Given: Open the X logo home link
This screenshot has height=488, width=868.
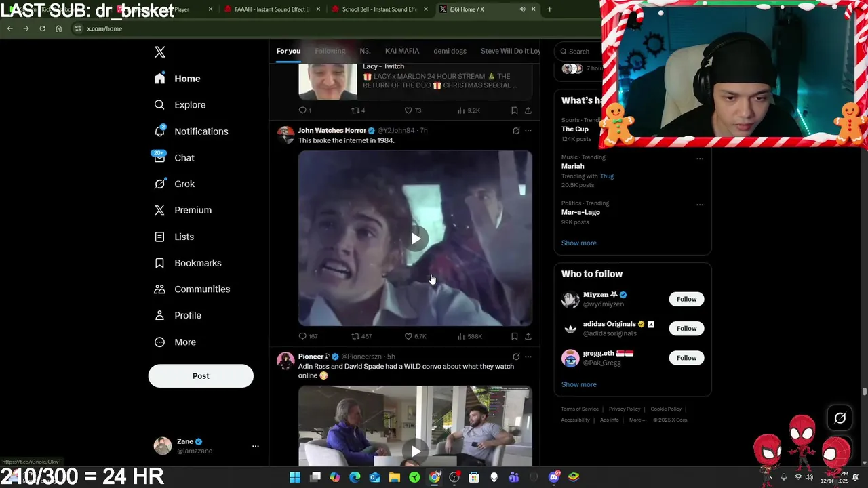Looking at the screenshot, I should tap(160, 52).
